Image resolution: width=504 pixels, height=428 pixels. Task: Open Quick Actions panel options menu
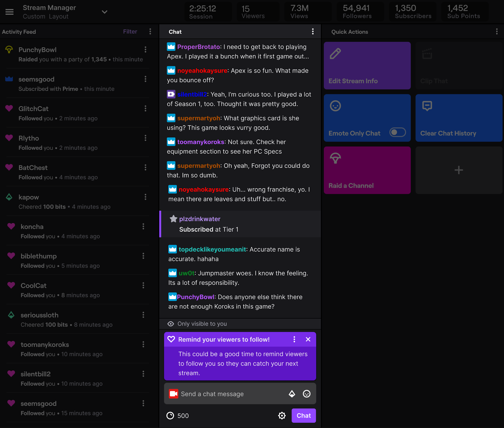(x=497, y=31)
